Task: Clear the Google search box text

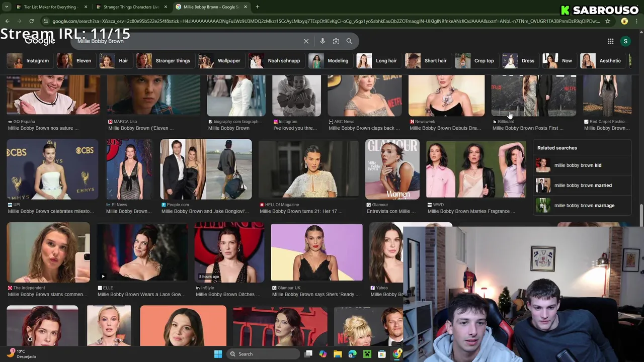Action: [306, 41]
